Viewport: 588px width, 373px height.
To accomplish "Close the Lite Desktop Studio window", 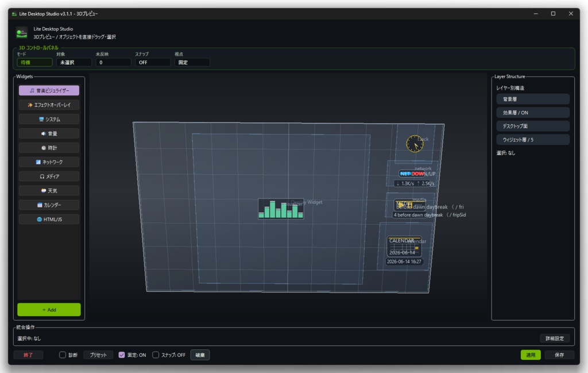I will pyautogui.click(x=571, y=14).
